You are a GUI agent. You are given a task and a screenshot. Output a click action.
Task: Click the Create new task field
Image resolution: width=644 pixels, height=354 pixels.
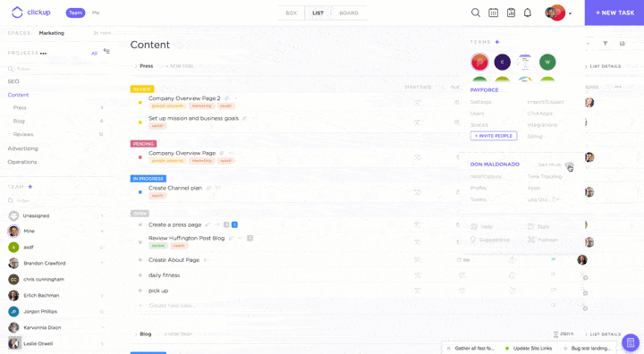pos(173,306)
